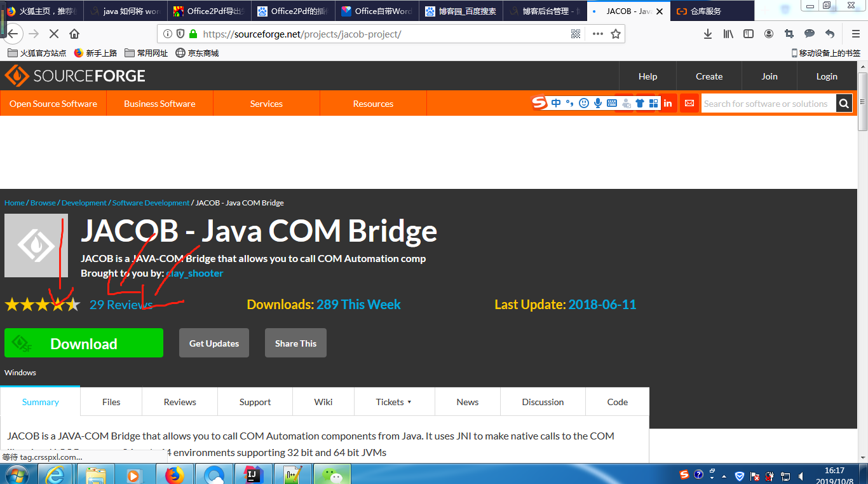Click the LinkedIn share icon
Viewport: 868px width, 484px height.
click(668, 103)
